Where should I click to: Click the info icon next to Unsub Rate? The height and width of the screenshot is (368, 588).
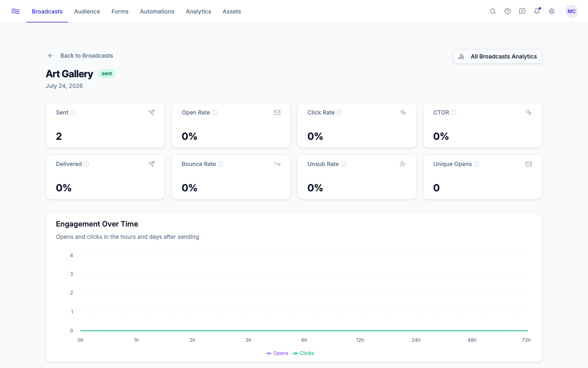click(343, 164)
